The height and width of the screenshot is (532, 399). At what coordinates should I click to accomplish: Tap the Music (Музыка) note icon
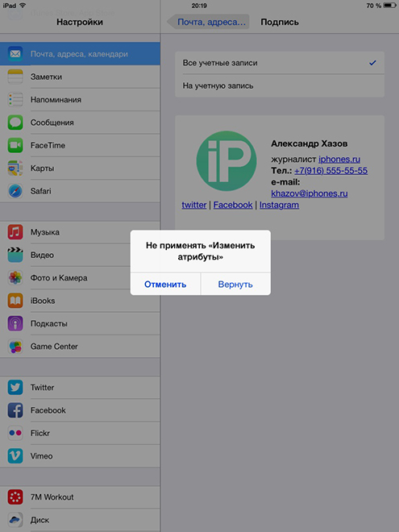point(15,232)
